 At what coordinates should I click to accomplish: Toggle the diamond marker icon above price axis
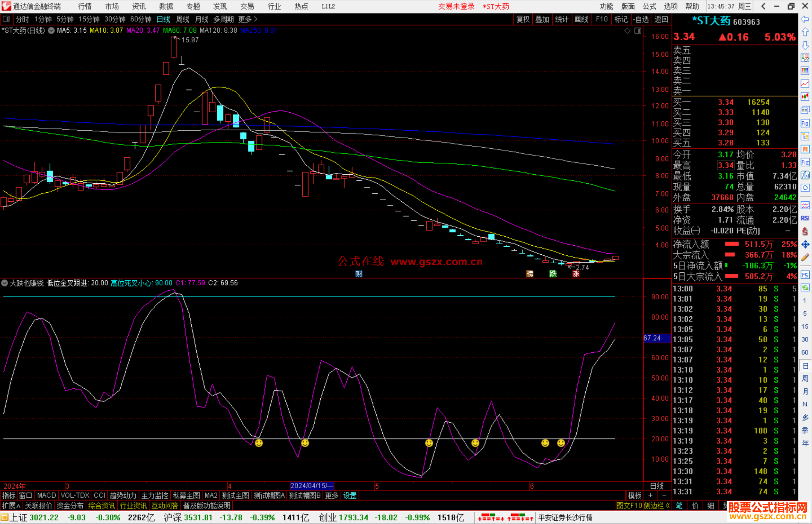click(x=627, y=31)
